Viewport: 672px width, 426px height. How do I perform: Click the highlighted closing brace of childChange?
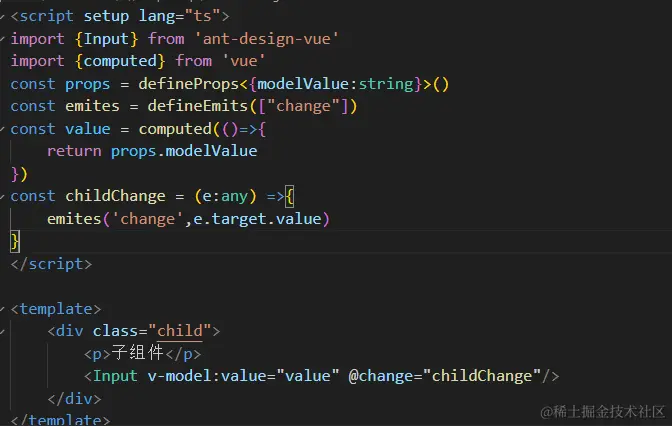(15, 241)
